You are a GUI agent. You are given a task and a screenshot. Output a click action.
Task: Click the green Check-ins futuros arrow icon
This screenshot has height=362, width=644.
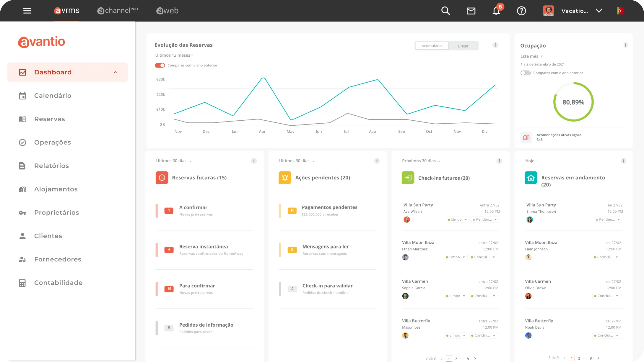408,178
